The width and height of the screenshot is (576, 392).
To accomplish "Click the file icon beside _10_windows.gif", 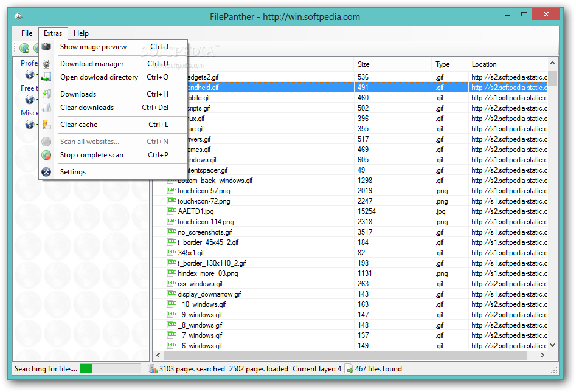I will (172, 304).
